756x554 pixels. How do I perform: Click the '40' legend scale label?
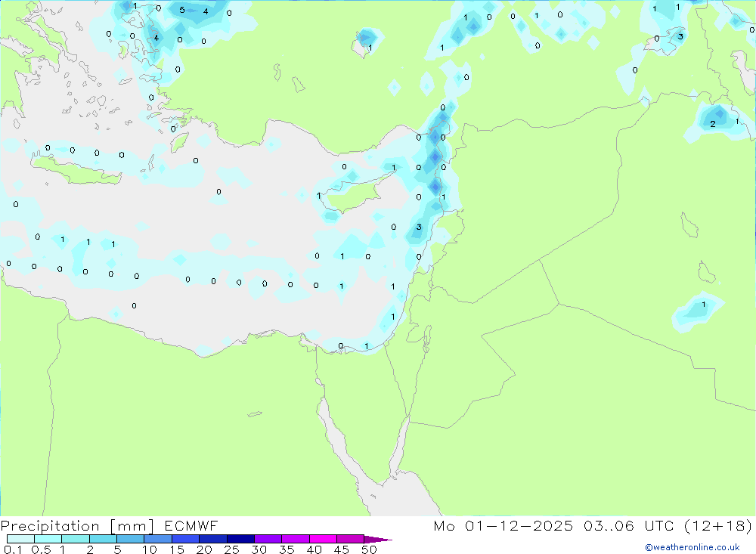(314, 549)
